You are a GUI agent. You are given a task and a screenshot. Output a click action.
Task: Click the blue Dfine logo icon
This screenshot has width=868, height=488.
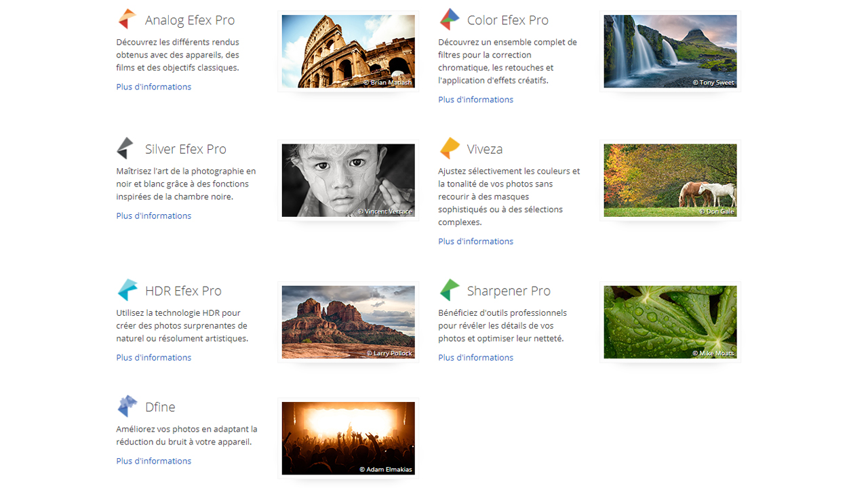click(127, 406)
